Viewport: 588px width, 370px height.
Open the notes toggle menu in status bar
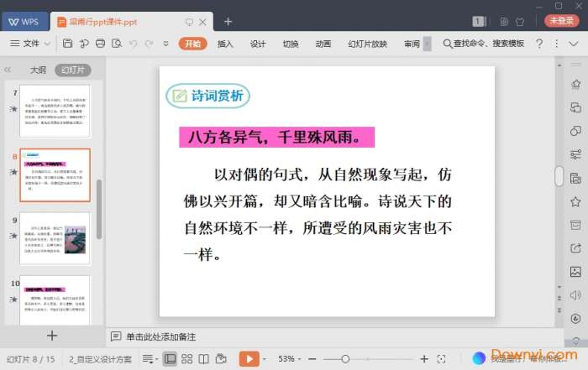(x=150, y=359)
